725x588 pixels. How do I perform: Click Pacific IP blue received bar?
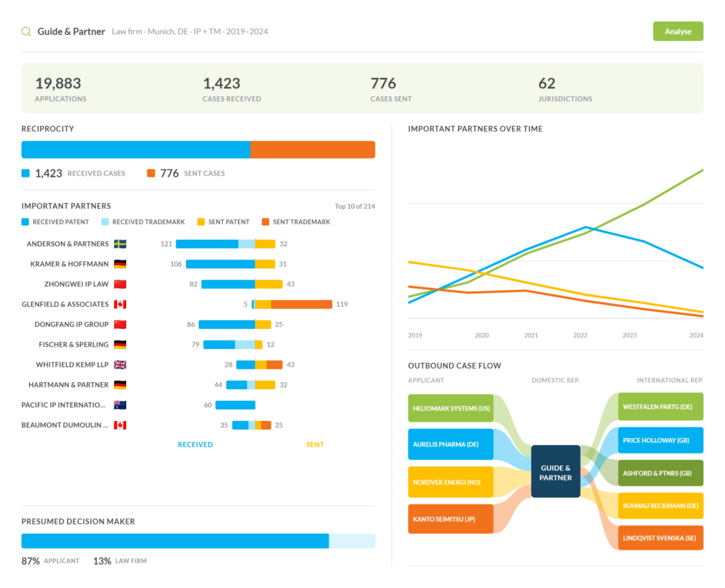235,405
